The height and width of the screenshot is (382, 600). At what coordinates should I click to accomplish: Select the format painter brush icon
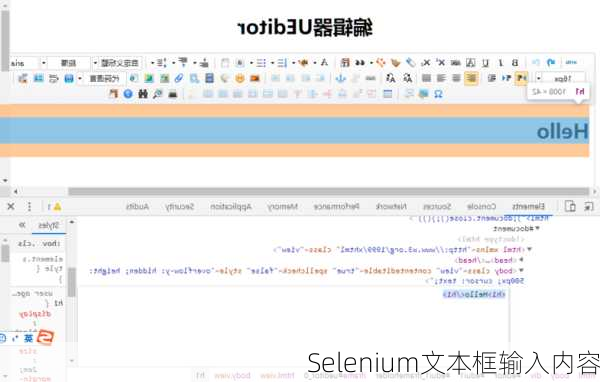395,62
